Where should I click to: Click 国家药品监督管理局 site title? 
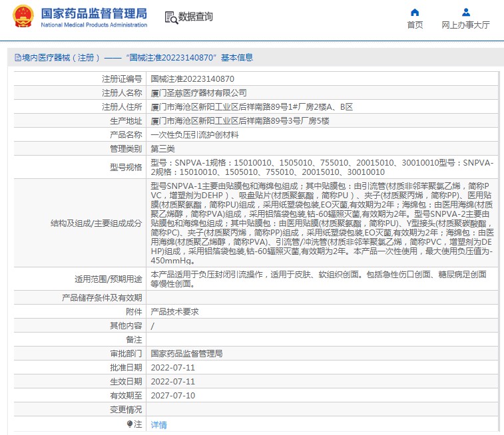(94, 13)
